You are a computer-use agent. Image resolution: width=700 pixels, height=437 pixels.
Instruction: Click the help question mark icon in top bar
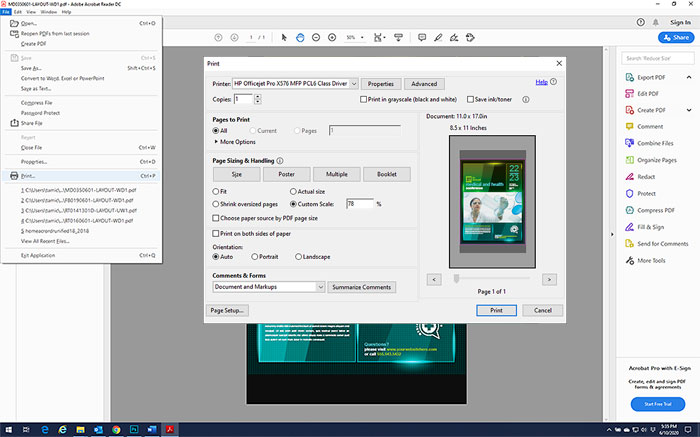point(641,22)
